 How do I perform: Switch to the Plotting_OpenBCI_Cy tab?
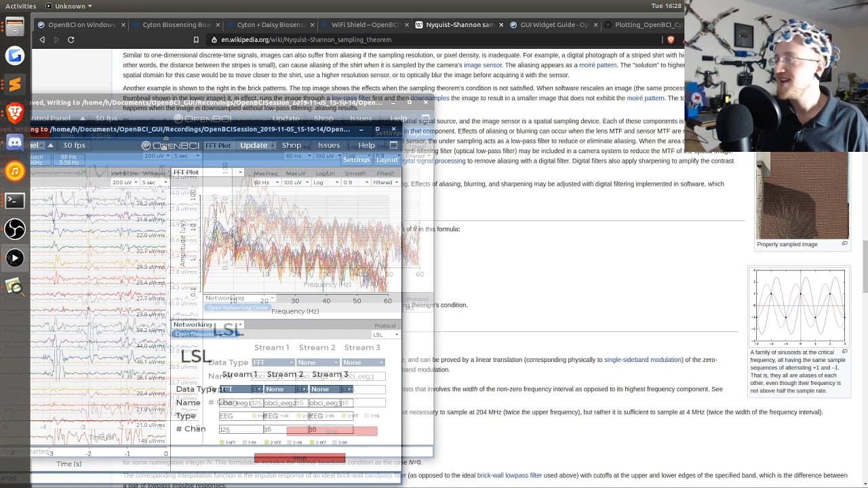pyautogui.click(x=644, y=25)
